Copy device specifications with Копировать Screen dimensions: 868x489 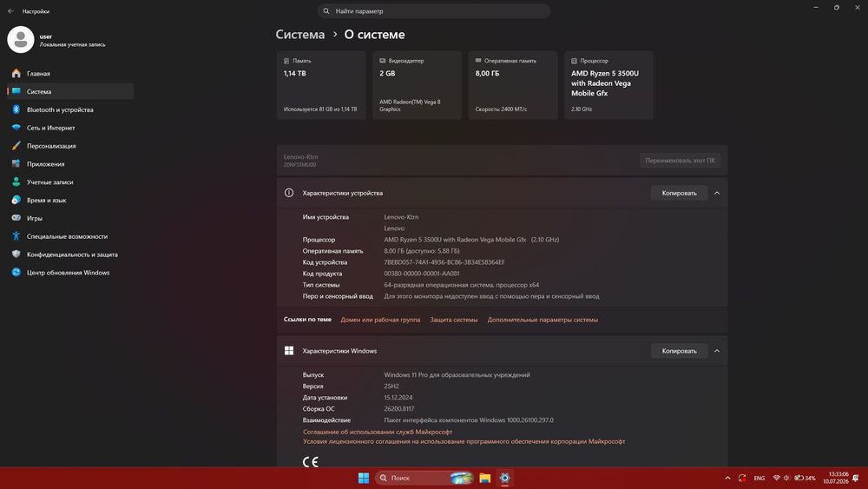pos(680,194)
